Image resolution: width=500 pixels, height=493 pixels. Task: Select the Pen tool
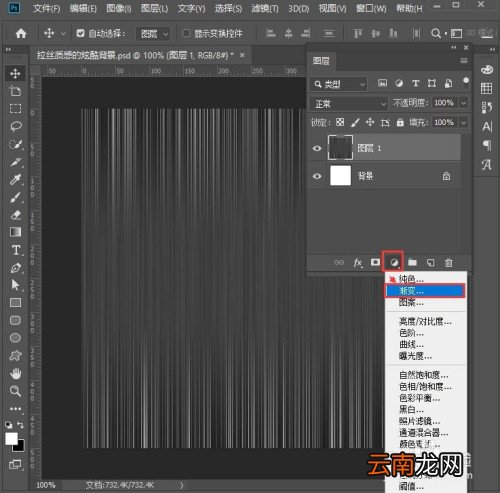[15, 268]
